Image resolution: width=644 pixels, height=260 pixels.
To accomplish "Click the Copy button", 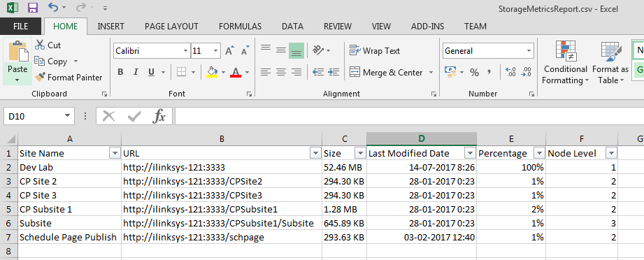I will point(51,62).
